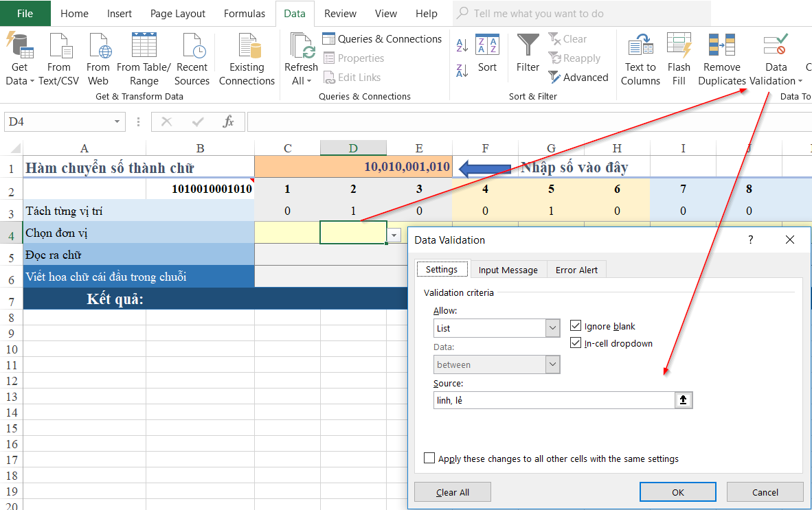Disable In-cell dropdown option
Viewport: 812px width, 510px height.
pos(576,343)
